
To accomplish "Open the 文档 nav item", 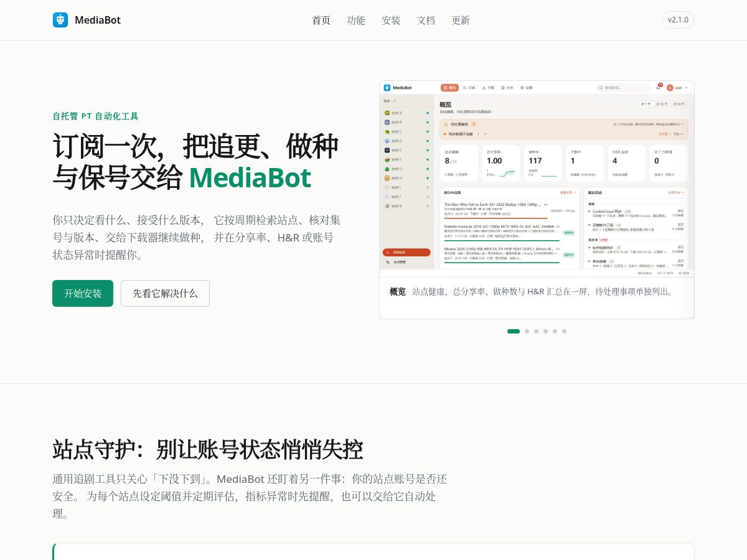I will click(x=426, y=20).
